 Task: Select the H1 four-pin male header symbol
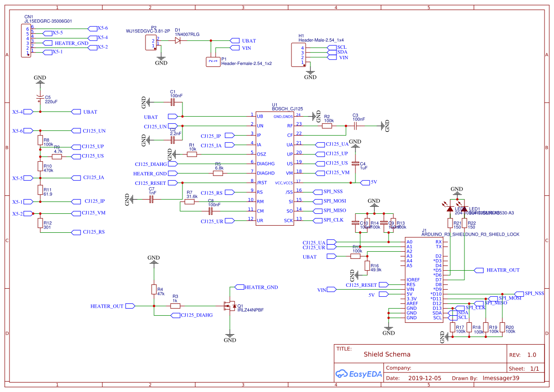click(298, 55)
